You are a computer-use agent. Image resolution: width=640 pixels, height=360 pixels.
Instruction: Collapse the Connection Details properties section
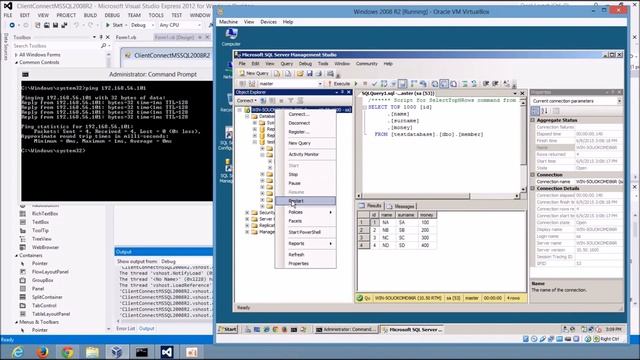533,189
